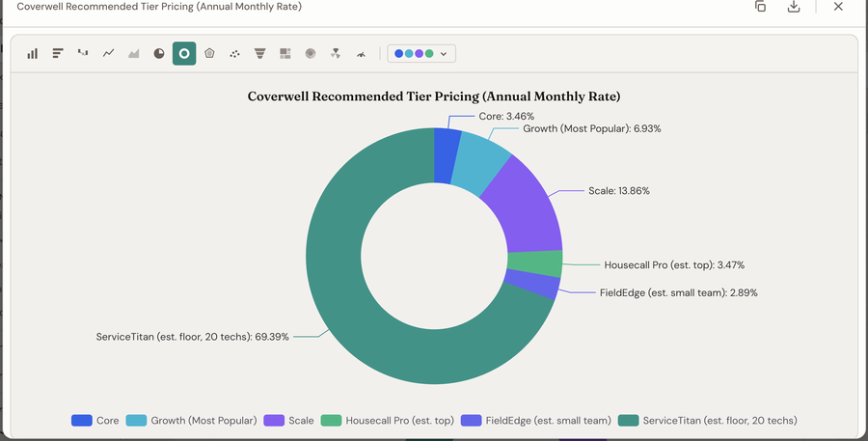
Task: Select the three-blade rose chart type
Action: [x=336, y=54]
